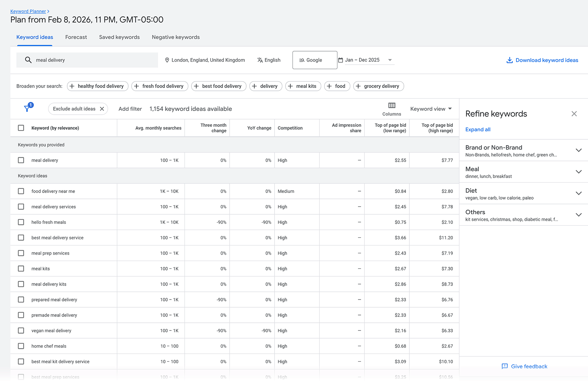Open the Keyword Planner breadcrumb link
The image size is (588, 383).
click(x=28, y=11)
